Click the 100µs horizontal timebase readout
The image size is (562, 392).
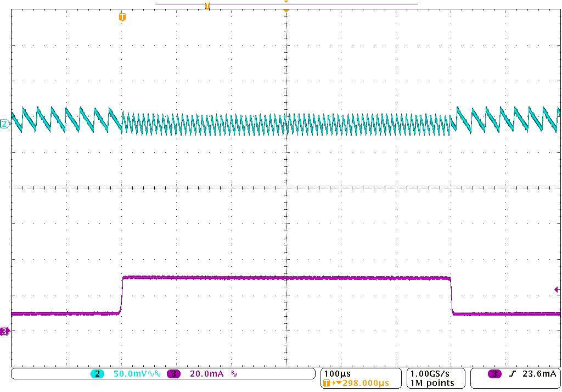[338, 373]
